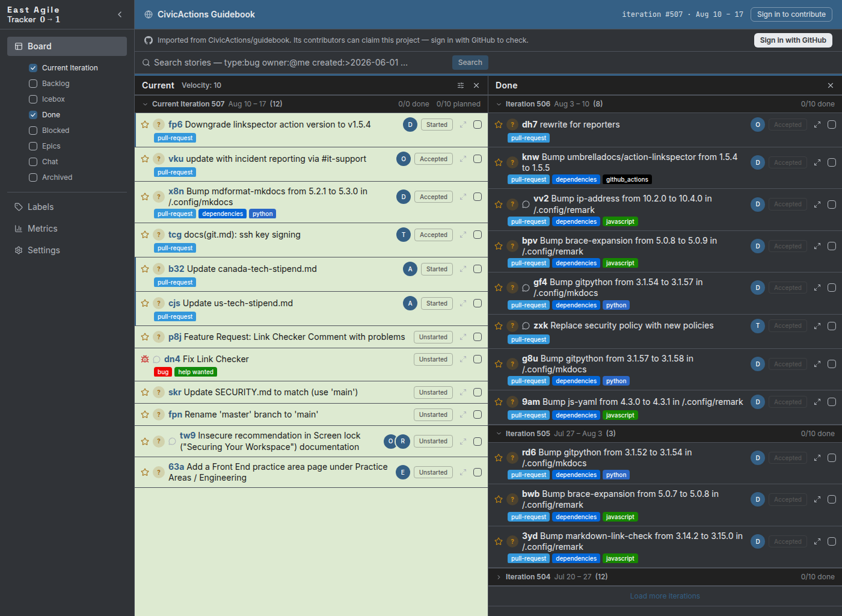Screen dimensions: 842x616
Task: Collapse the sidebar with the chevron arrow
Action: pos(120,14)
